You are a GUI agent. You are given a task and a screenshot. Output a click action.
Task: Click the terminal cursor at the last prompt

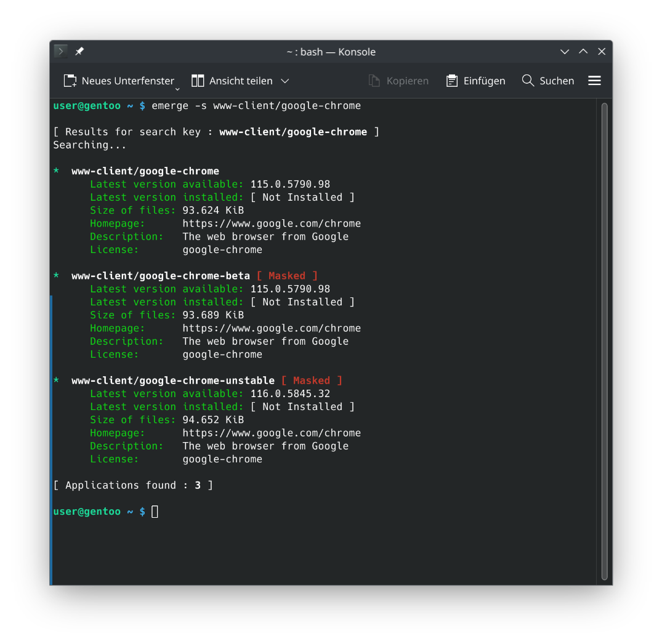click(155, 512)
